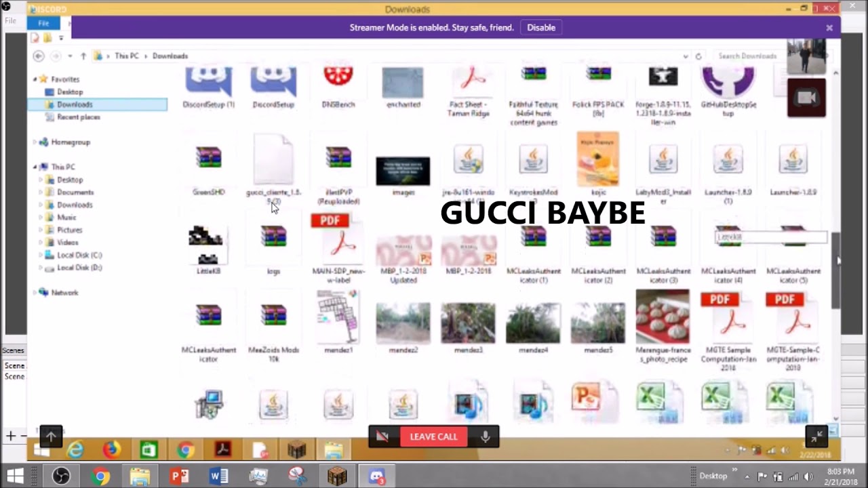Open the Windows Start menu

[15, 476]
